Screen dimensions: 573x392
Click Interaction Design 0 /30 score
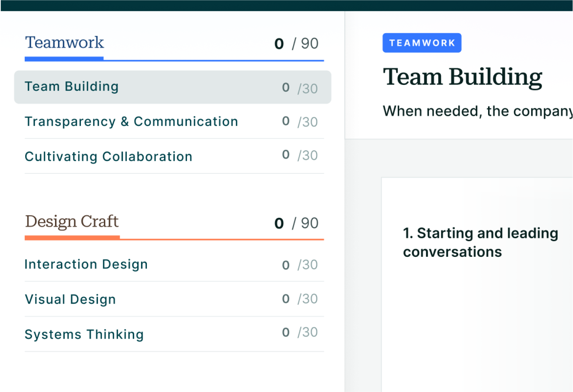pyautogui.click(x=300, y=265)
